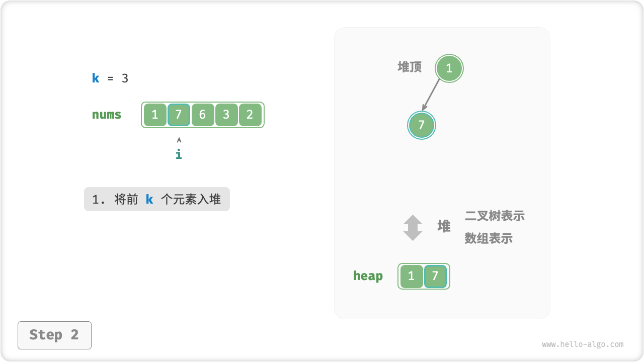Select the tree node labeled 7
644x362 pixels.
[x=422, y=125]
